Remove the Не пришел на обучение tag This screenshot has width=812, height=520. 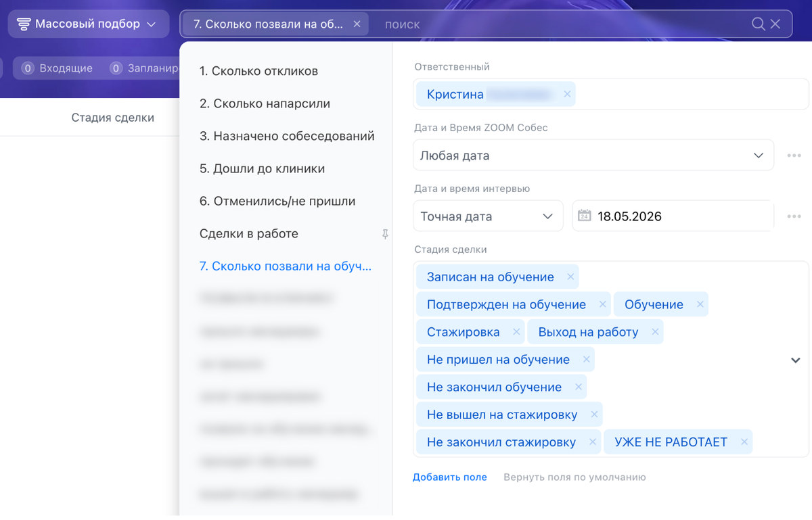[x=586, y=360]
